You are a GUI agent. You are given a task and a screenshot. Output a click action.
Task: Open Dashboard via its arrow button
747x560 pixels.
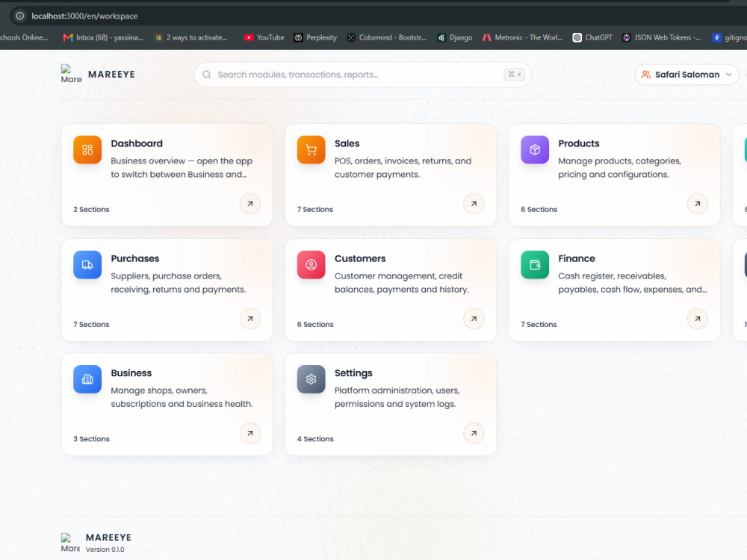tap(250, 204)
